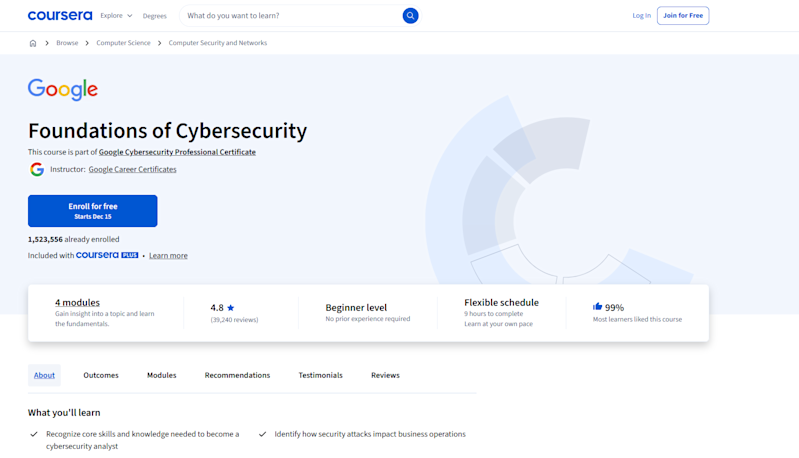Click the thumbs-up icon beside 99%

(x=597, y=307)
